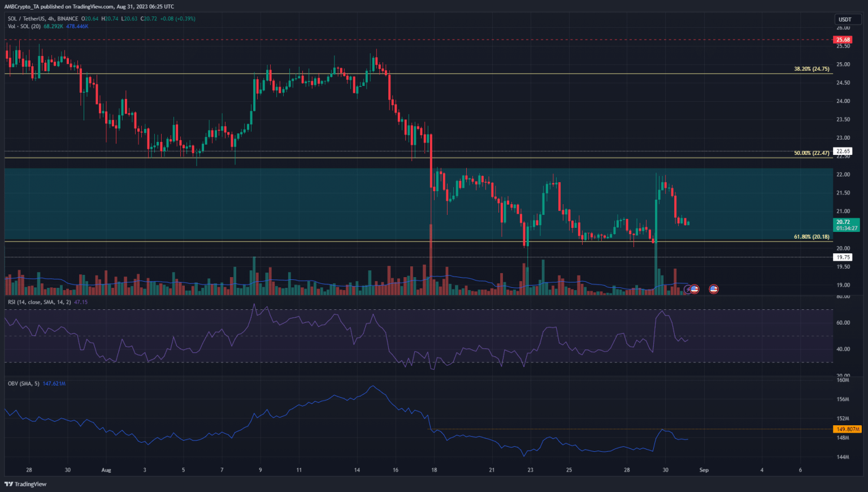Open the USDT currency selector
Image resolution: width=868 pixels, height=492 pixels.
[845, 19]
